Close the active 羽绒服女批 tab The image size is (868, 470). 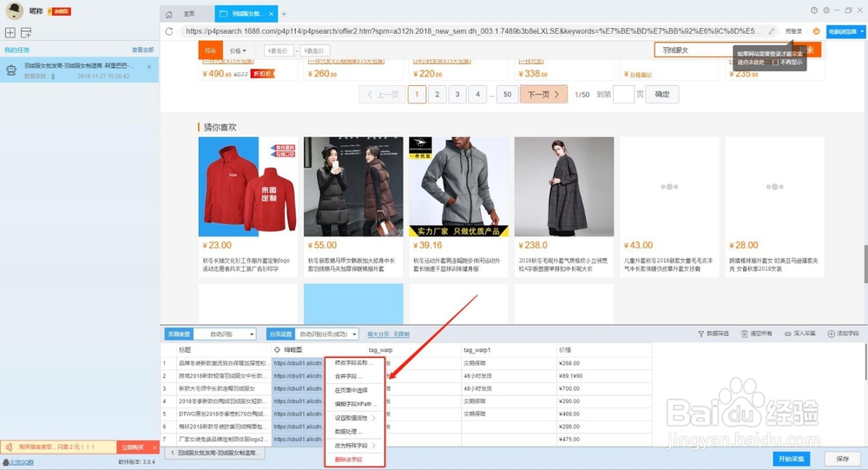pos(271,14)
